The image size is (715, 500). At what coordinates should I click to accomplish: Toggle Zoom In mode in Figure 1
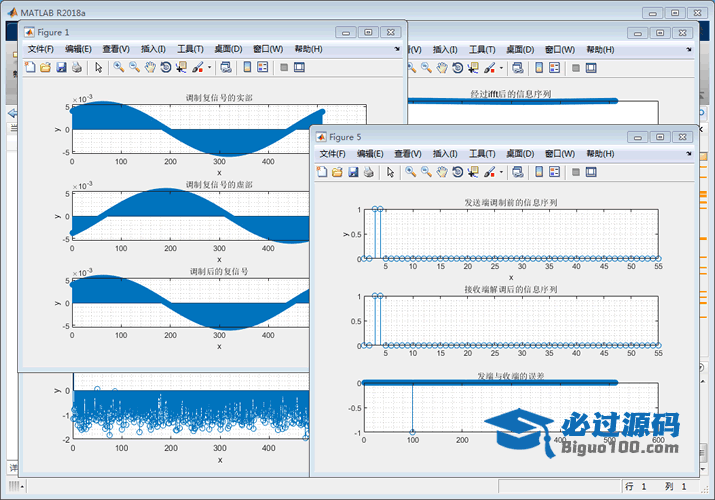(118, 68)
